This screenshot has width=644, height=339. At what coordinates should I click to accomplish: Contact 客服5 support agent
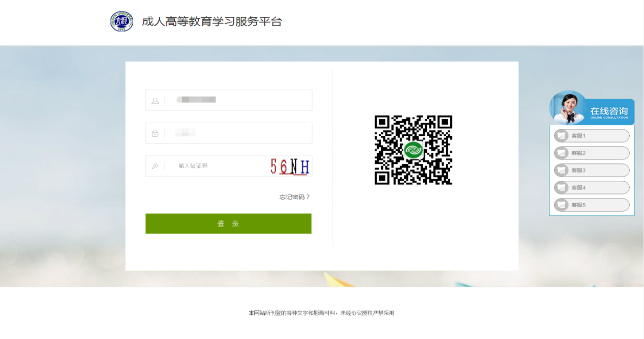tap(592, 205)
